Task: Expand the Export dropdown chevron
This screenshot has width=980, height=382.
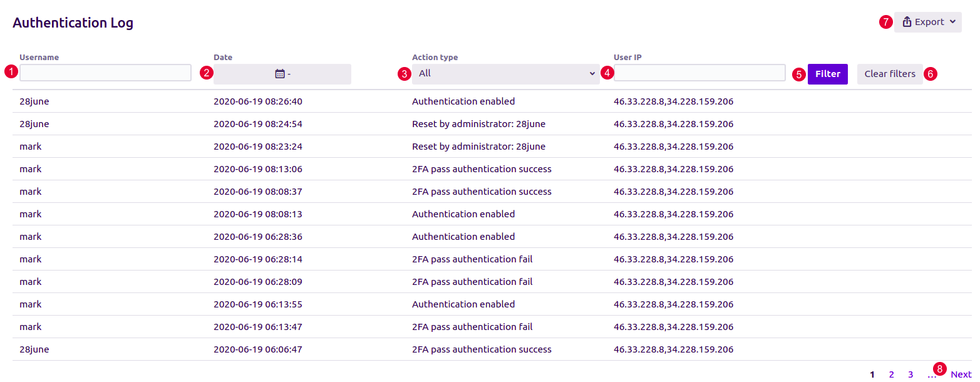Action: tap(952, 22)
